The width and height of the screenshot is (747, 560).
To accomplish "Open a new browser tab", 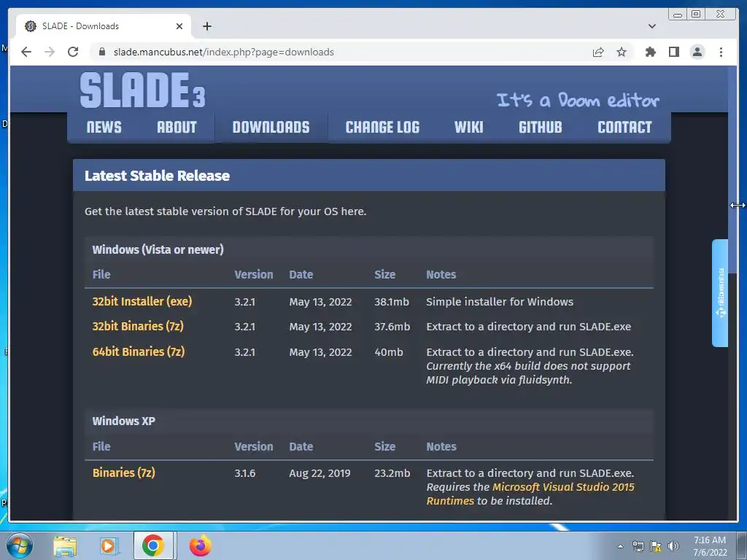I will pyautogui.click(x=206, y=26).
